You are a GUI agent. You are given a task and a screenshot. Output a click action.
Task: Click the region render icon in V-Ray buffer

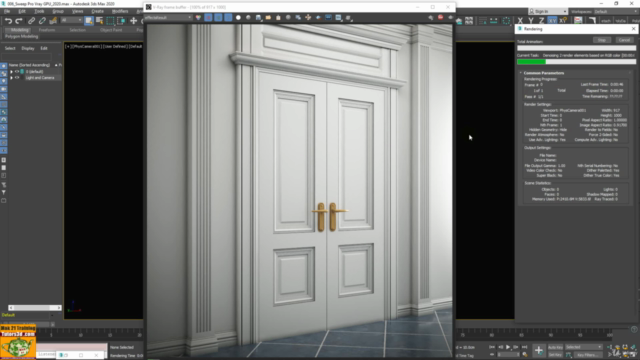point(318,18)
